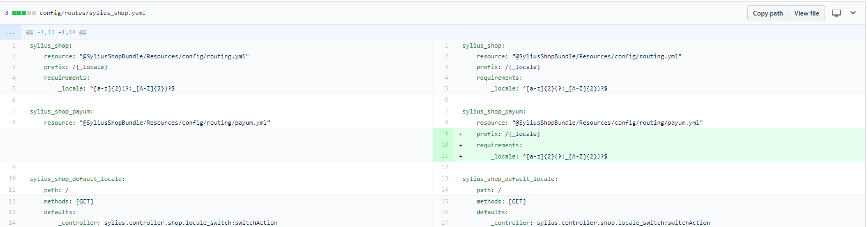The image size is (868, 227).
Task: Select payum.yml resource line in right pane
Action: [590, 123]
